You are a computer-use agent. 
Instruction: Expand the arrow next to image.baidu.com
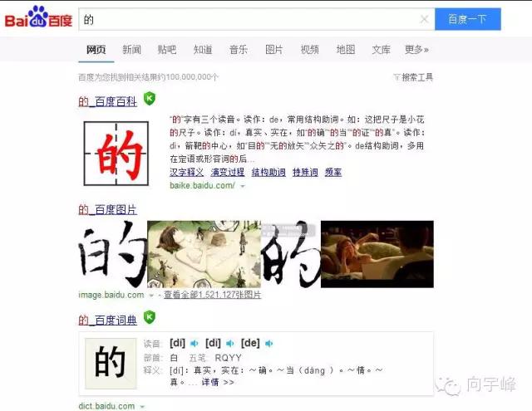click(x=151, y=296)
